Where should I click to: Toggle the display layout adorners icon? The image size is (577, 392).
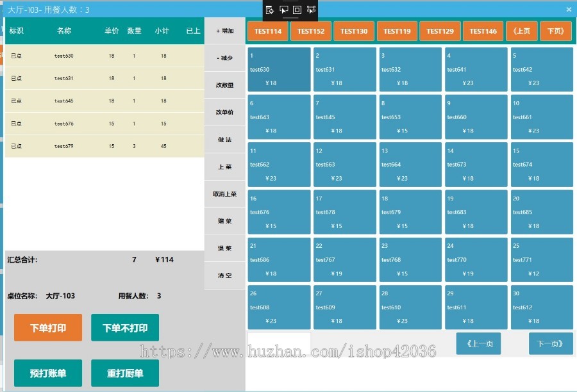tap(297, 10)
